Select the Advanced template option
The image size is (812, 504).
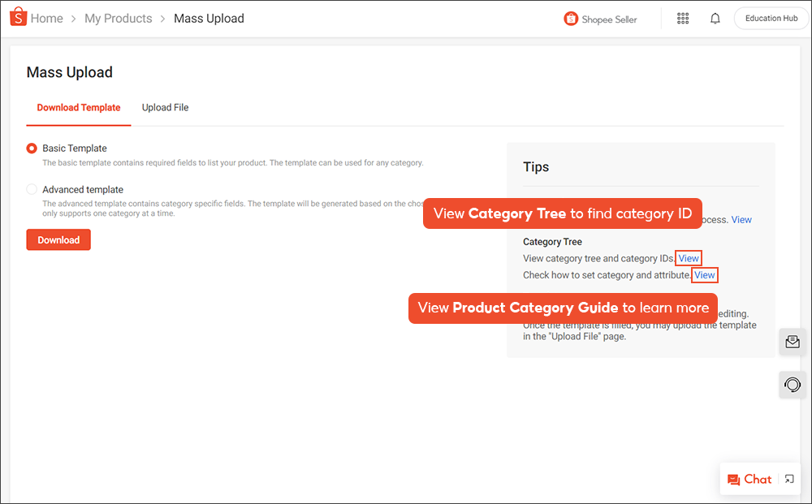31,189
